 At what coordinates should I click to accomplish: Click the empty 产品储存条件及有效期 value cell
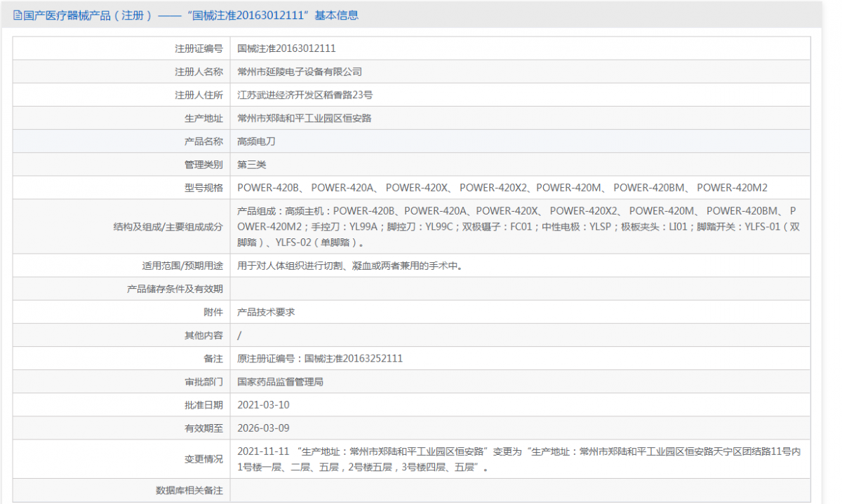[x=519, y=289]
